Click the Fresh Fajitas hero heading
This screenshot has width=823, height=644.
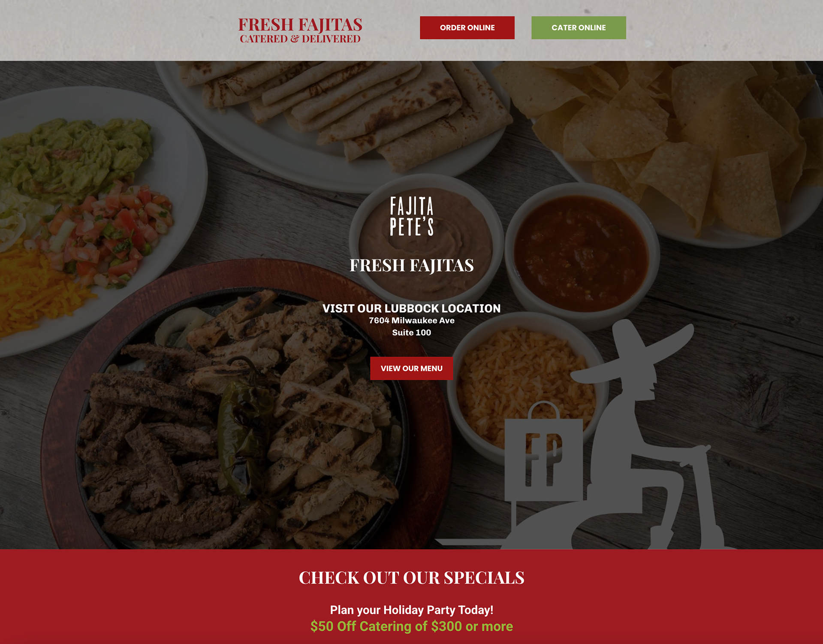point(411,265)
